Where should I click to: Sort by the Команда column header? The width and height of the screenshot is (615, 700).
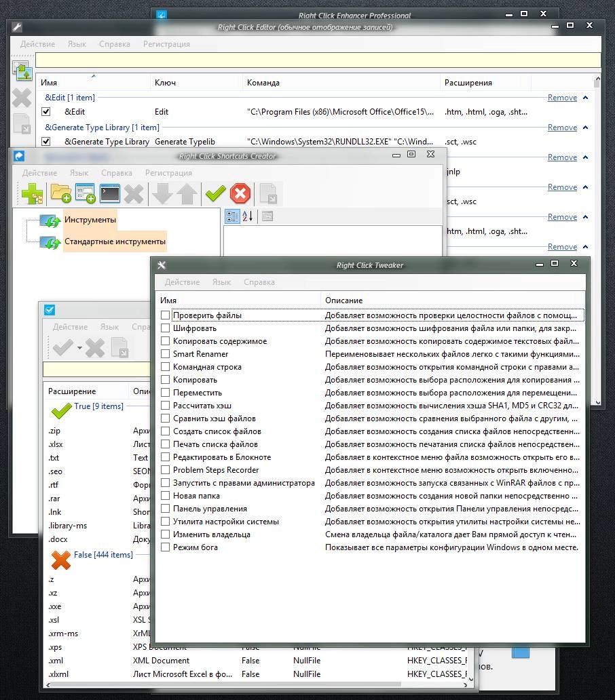coord(341,83)
